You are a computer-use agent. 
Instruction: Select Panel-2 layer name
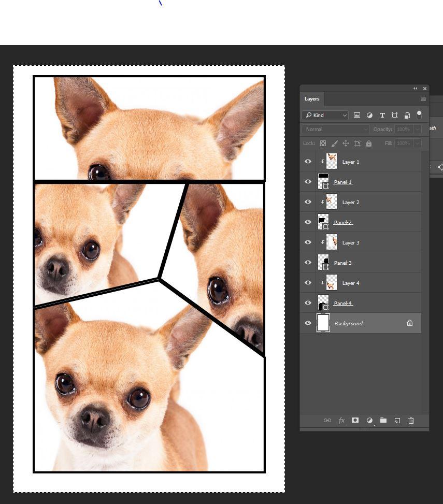pyautogui.click(x=343, y=222)
